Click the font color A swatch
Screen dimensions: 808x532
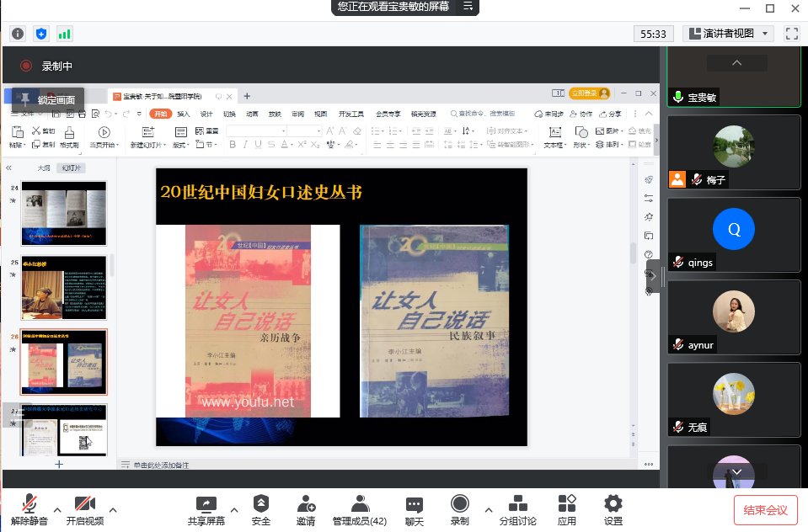pyautogui.click(x=284, y=145)
